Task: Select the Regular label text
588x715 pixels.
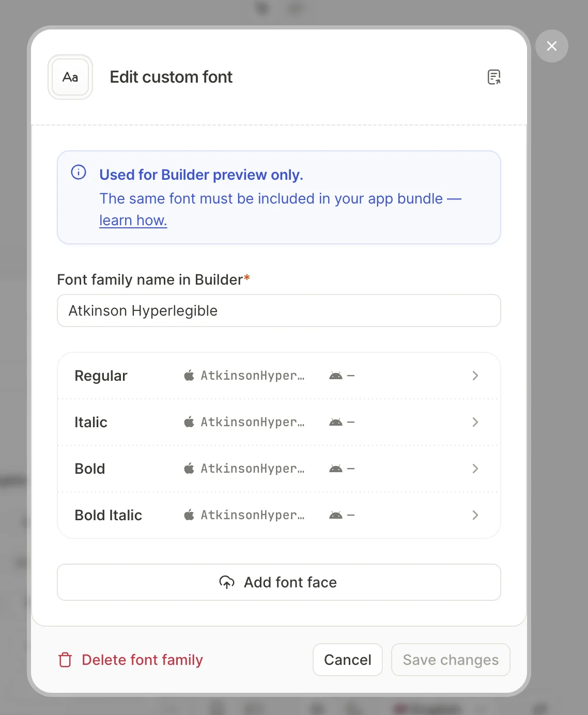Action: 101,376
